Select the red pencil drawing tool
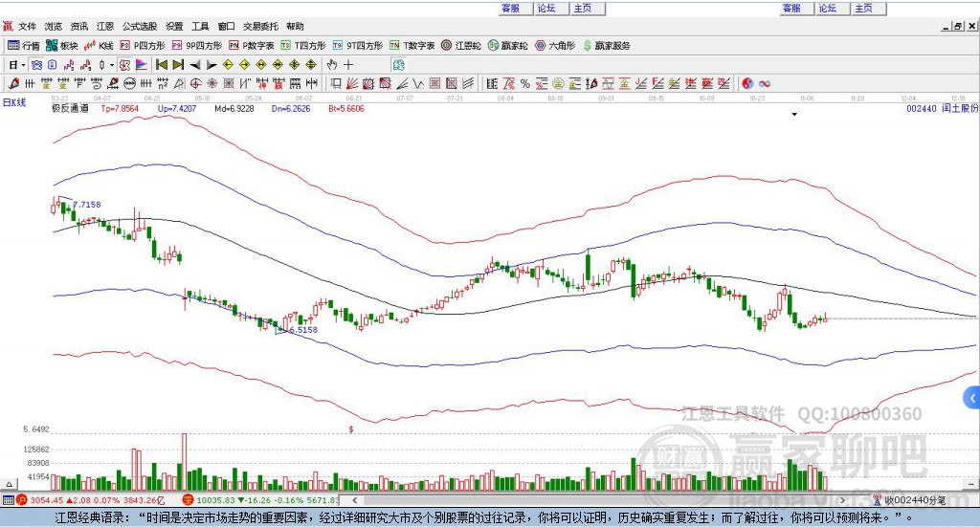This screenshot has width=980, height=527. (13, 83)
